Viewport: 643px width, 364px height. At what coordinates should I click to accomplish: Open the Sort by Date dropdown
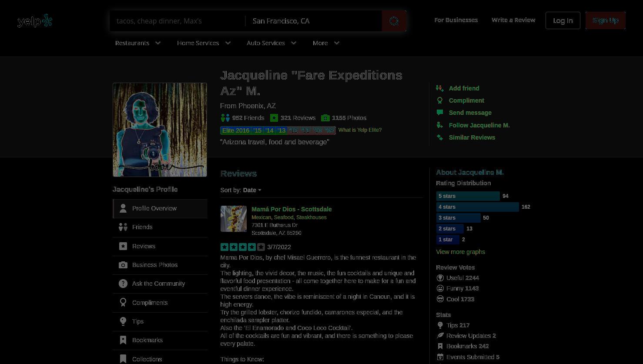pos(252,190)
